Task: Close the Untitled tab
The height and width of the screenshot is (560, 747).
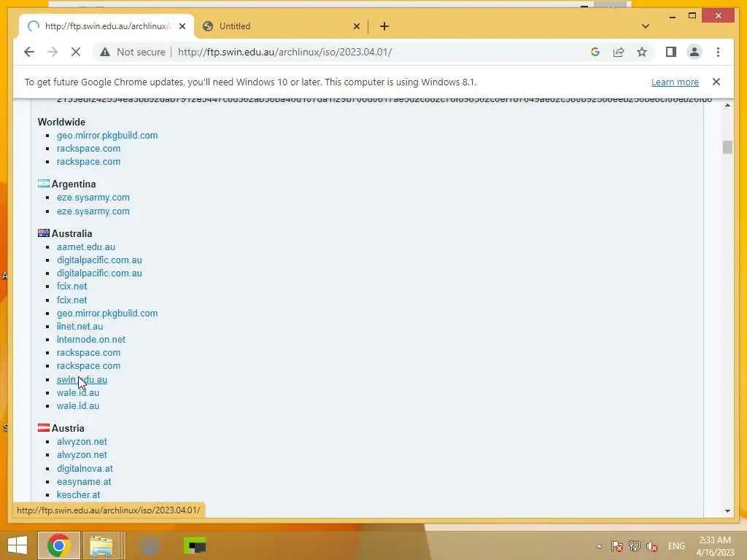Action: tap(356, 26)
